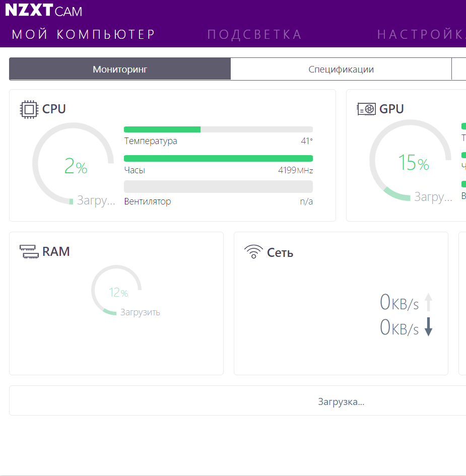This screenshot has height=476, width=466.
Task: Click the RAM load circular gauge
Action: (116, 291)
